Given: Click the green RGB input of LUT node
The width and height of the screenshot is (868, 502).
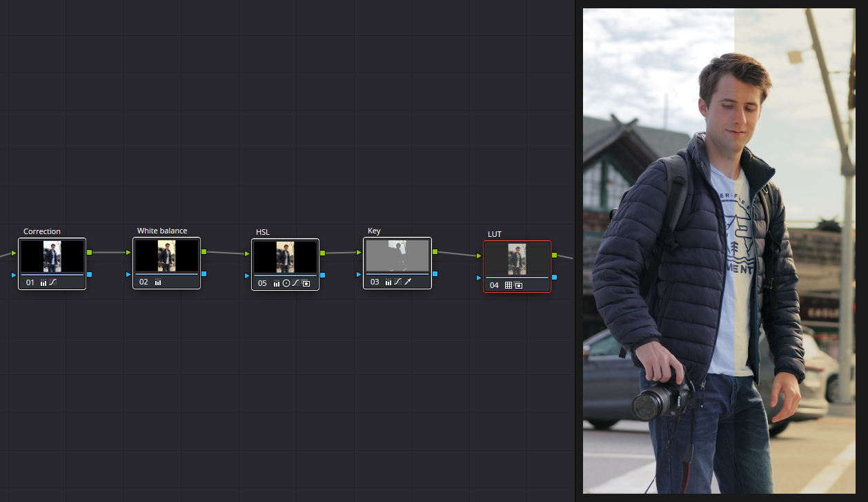Looking at the screenshot, I should 479,256.
